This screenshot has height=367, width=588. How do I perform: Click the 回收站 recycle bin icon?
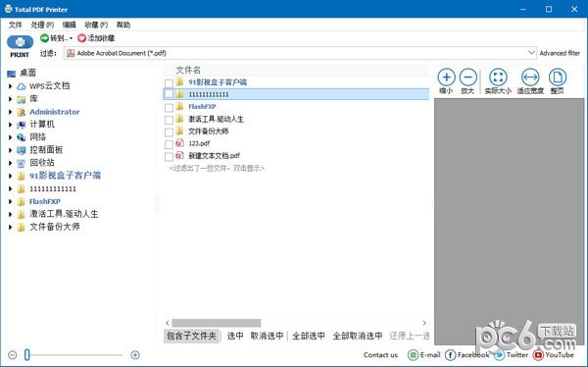(22, 163)
